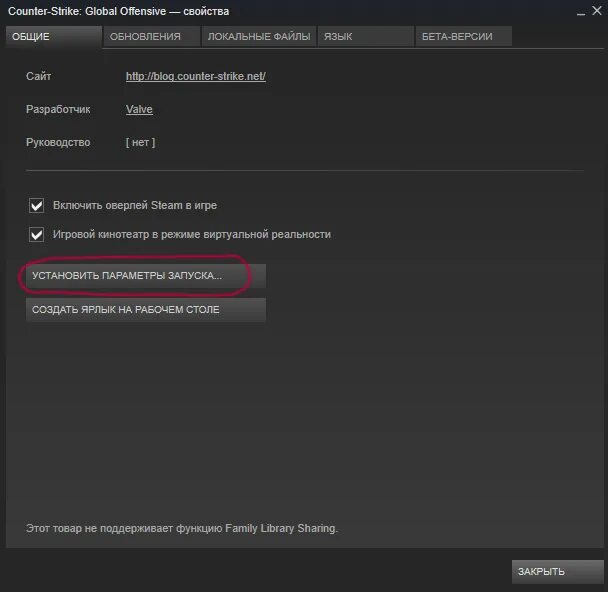Switch to the ОБЩИЕ tab
608x592 pixels.
pyautogui.click(x=54, y=37)
